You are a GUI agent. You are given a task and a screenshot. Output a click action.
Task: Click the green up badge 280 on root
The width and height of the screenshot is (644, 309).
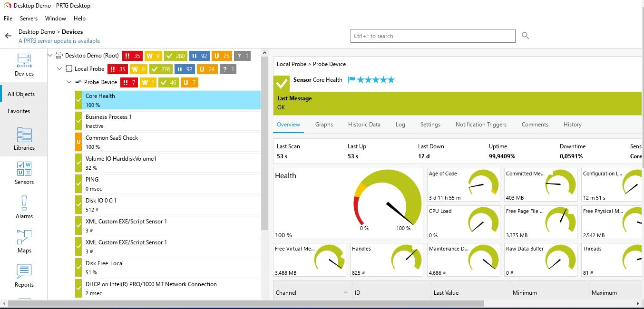(176, 56)
